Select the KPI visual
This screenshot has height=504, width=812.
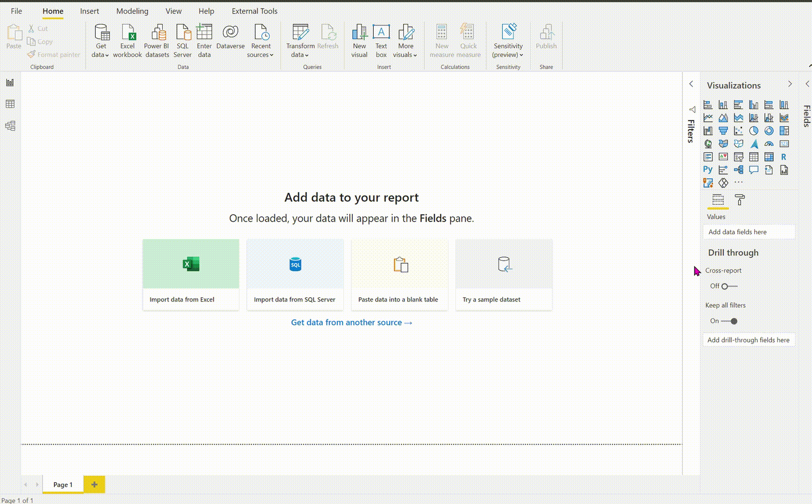[x=723, y=157]
